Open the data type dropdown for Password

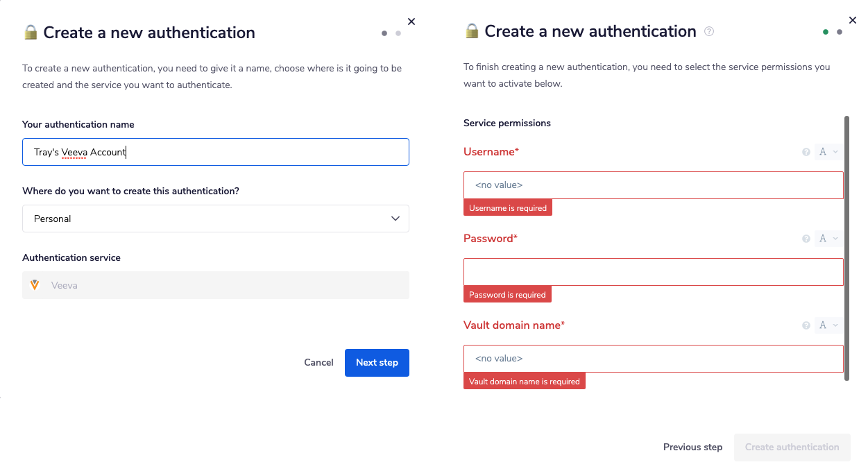[x=828, y=238]
